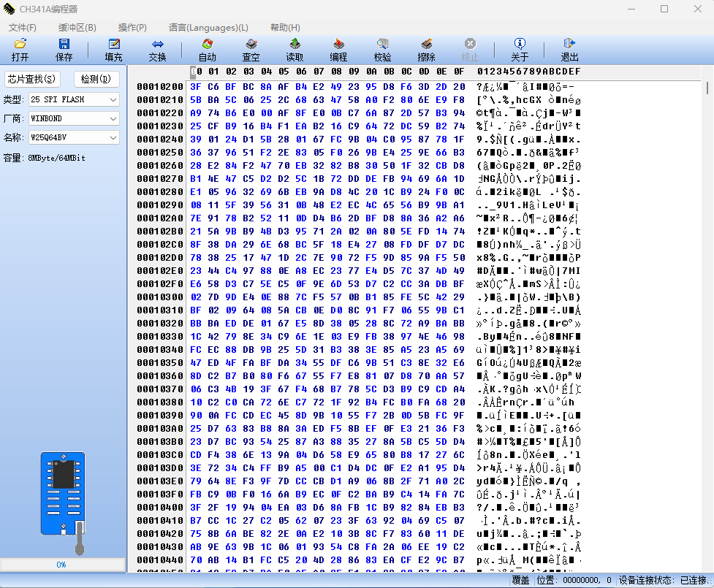This screenshot has height=588, width=714.
Task: Click the Erase (擦除) chip icon
Action: [426, 45]
